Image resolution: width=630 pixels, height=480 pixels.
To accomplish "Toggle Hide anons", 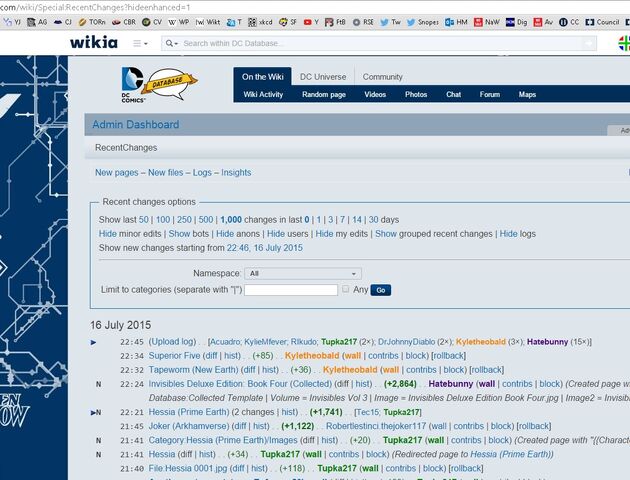I will (225, 234).
